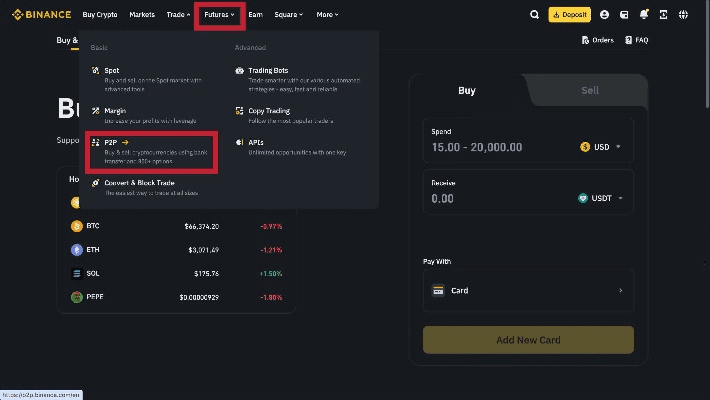Select Trading Bots menu entry
Screen dimensions: 710x400
click(267, 71)
